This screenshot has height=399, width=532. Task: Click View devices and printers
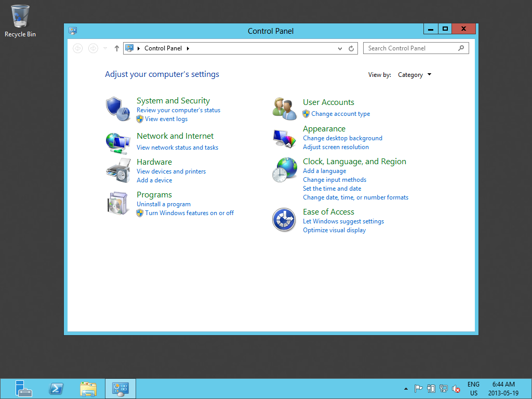[171, 171]
